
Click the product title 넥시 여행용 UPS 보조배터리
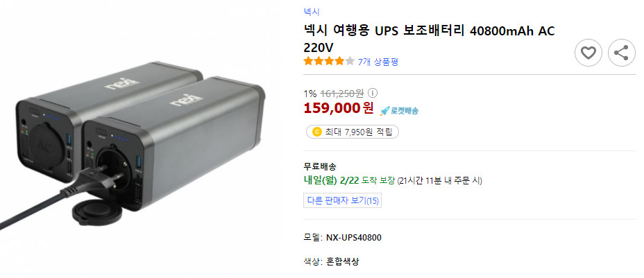pos(429,40)
